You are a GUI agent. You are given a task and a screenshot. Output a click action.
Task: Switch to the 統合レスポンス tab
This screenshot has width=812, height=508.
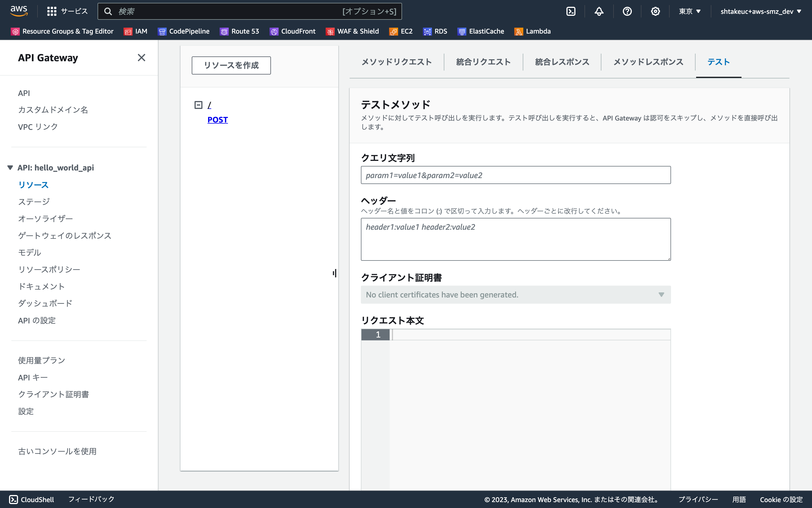click(x=562, y=62)
